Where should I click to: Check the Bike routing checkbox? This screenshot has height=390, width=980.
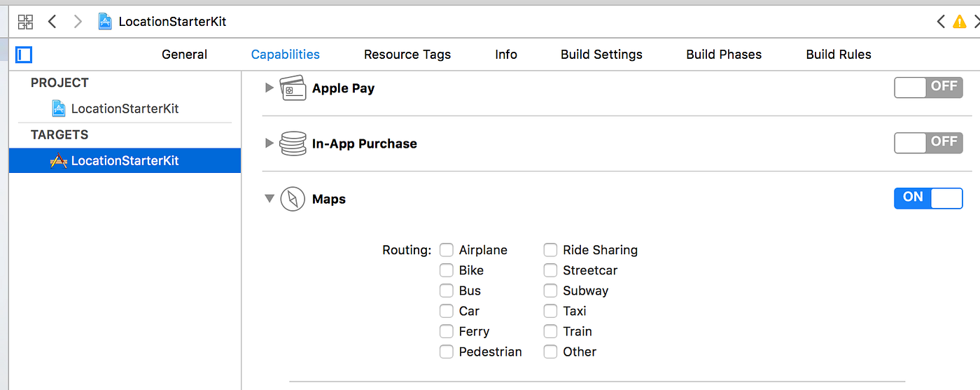pyautogui.click(x=447, y=270)
